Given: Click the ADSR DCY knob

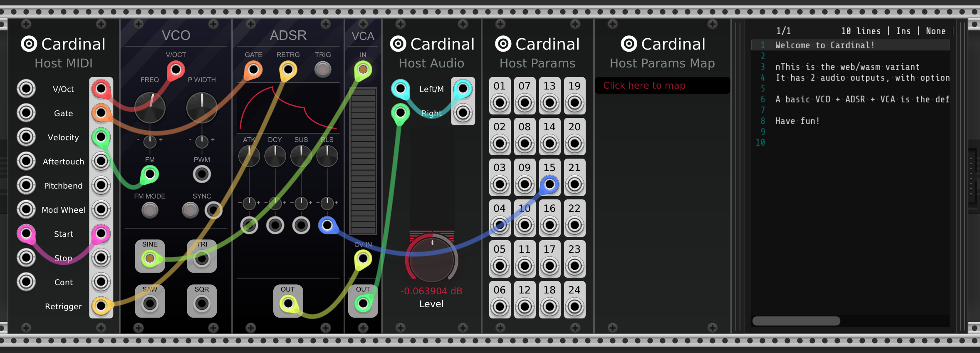Looking at the screenshot, I should click(x=275, y=156).
